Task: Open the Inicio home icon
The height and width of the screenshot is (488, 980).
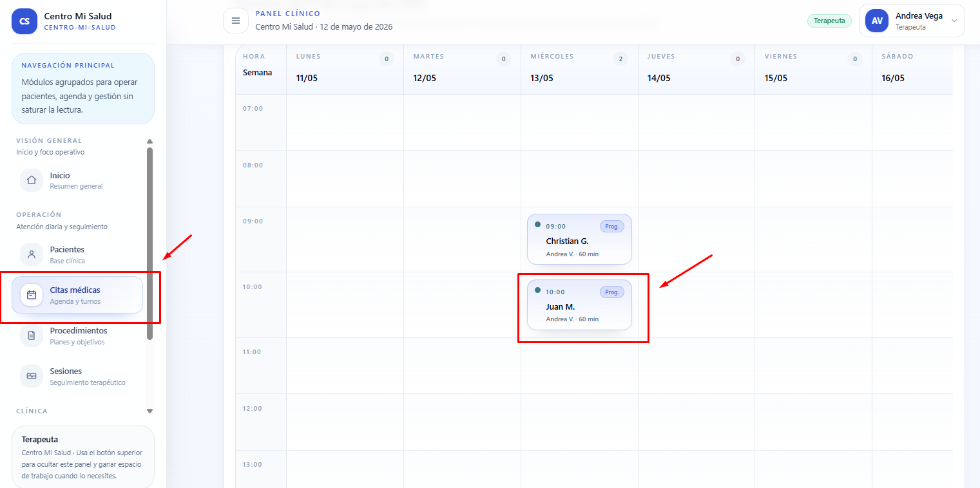Action: pos(32,180)
